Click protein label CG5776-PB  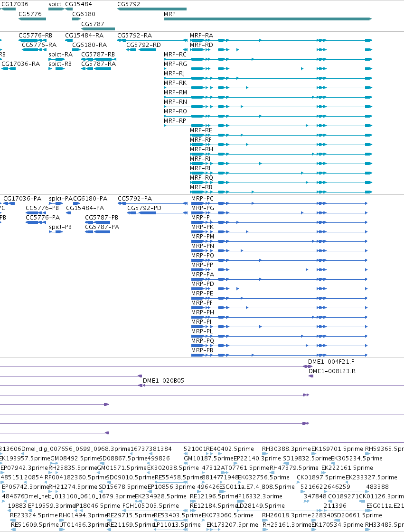(x=42, y=208)
